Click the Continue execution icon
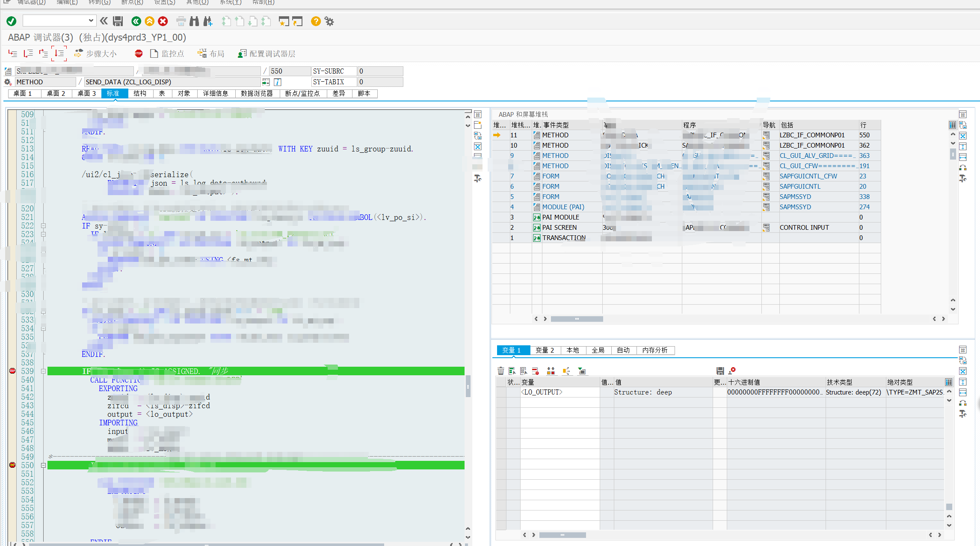 [59, 53]
